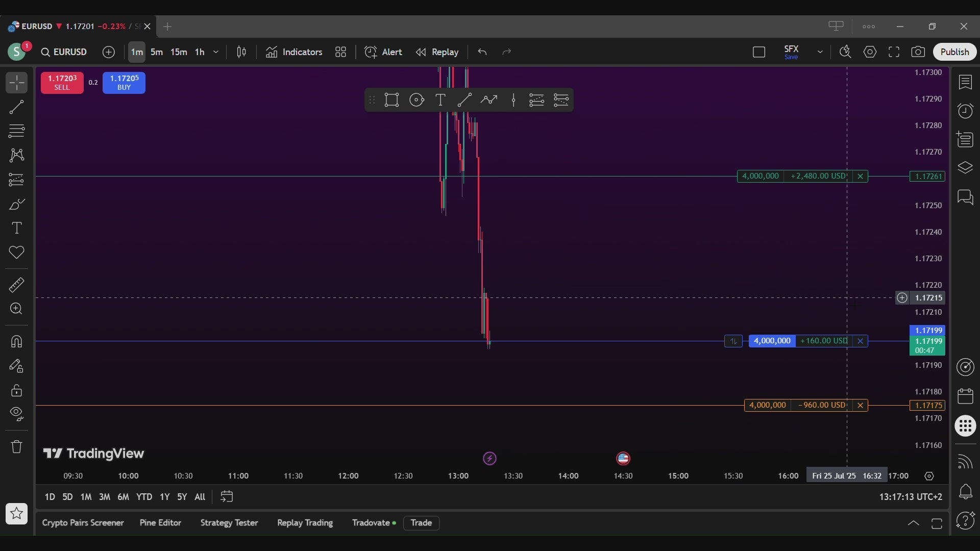Select the brush drawing tool
This screenshot has width=980, height=551.
pyautogui.click(x=16, y=204)
